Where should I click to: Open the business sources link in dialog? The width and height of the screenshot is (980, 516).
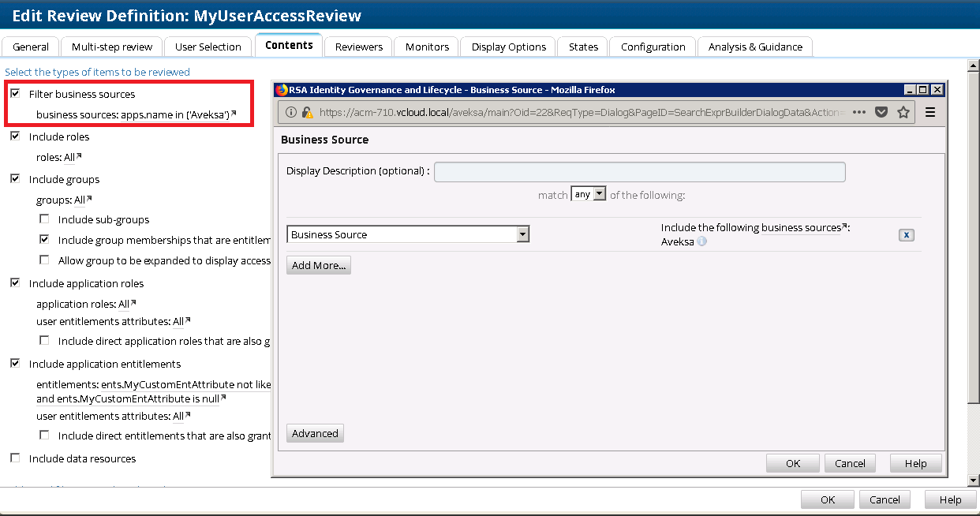[x=801, y=228]
